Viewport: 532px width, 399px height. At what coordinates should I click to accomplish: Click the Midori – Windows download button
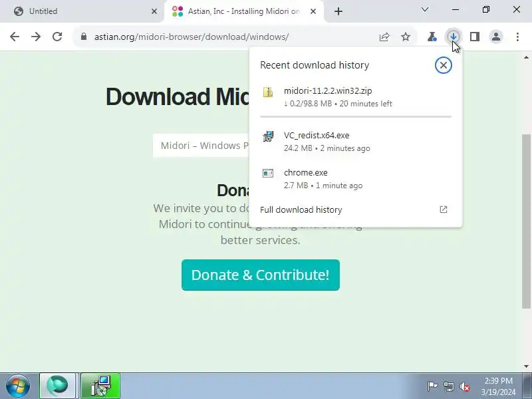tap(201, 146)
